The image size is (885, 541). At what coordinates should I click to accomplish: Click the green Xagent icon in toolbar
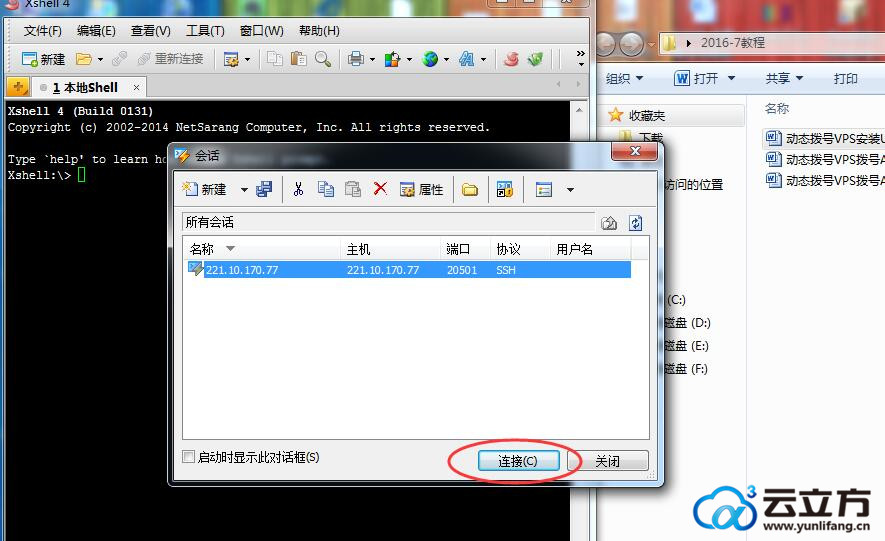[x=535, y=59]
